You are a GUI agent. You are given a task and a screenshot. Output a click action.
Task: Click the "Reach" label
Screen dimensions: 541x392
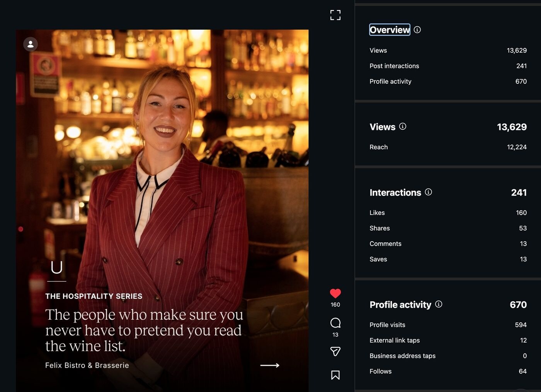click(x=379, y=147)
